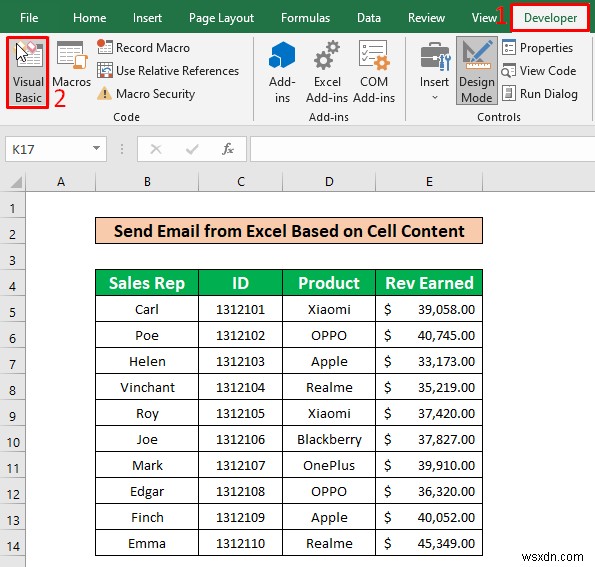Select the cell containing Vinchant
This screenshot has height=567, width=595.
147,387
